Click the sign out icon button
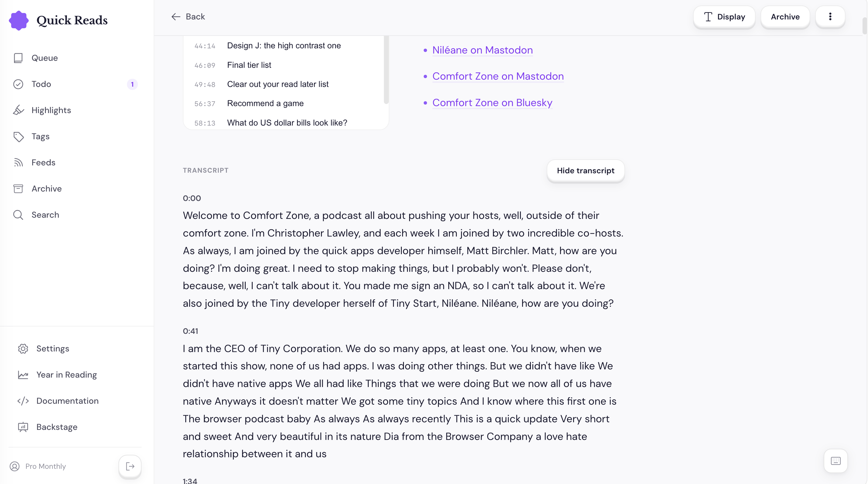 click(130, 466)
